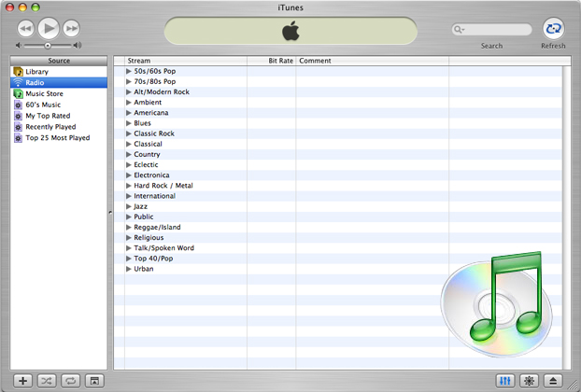The width and height of the screenshot is (581, 392).
Task: Click the Library music note icon
Action: [18, 72]
